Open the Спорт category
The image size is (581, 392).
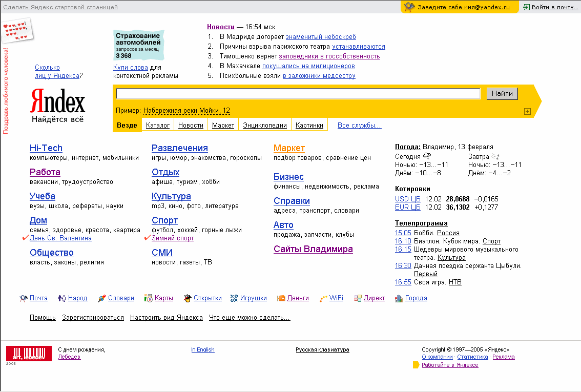tap(164, 220)
